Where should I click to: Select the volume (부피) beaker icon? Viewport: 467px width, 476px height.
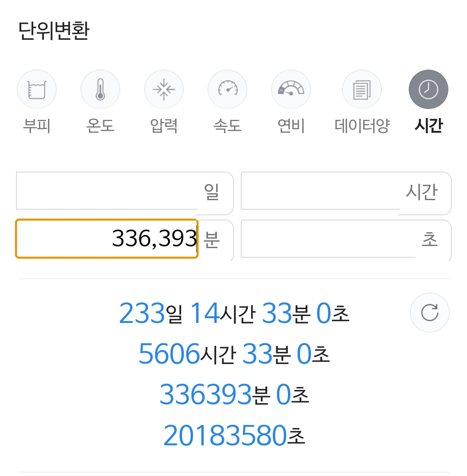click(37, 90)
